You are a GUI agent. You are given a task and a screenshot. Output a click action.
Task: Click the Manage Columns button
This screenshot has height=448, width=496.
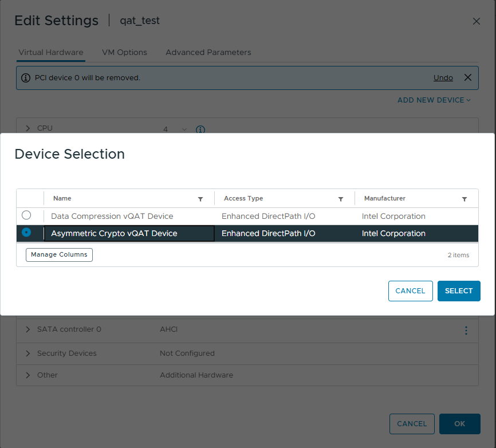coord(59,254)
